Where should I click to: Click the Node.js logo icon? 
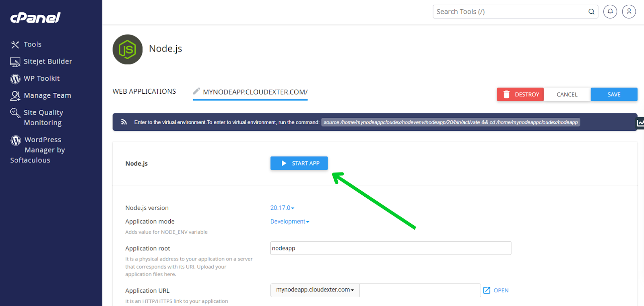[x=128, y=49]
